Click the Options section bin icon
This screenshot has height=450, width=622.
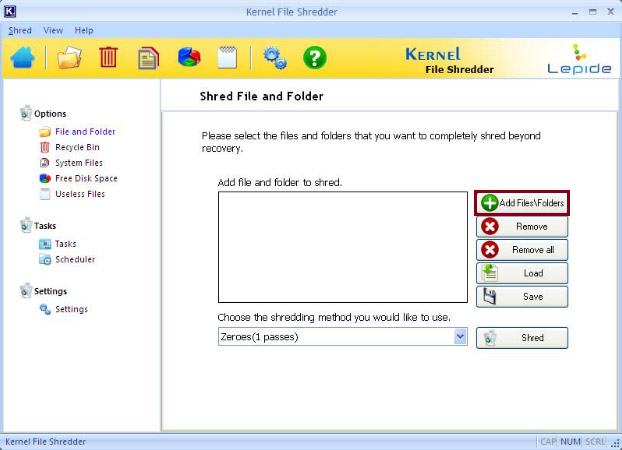26,113
